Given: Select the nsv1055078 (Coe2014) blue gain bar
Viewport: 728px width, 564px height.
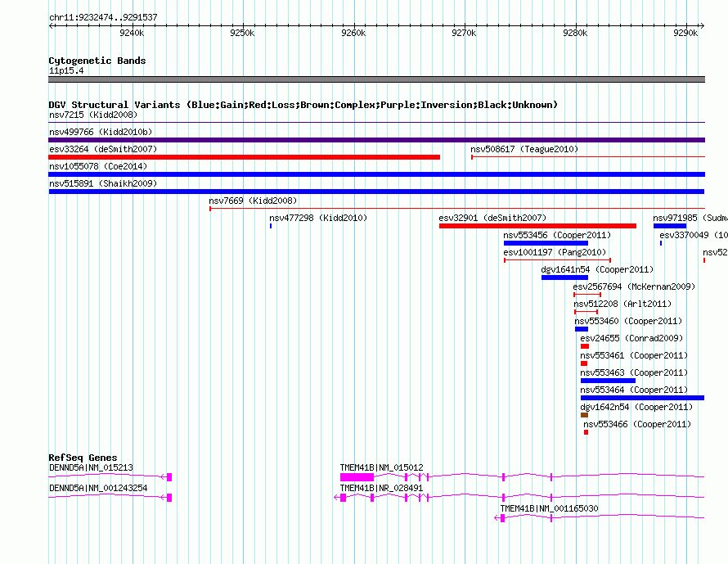Looking at the screenshot, I should [x=376, y=174].
